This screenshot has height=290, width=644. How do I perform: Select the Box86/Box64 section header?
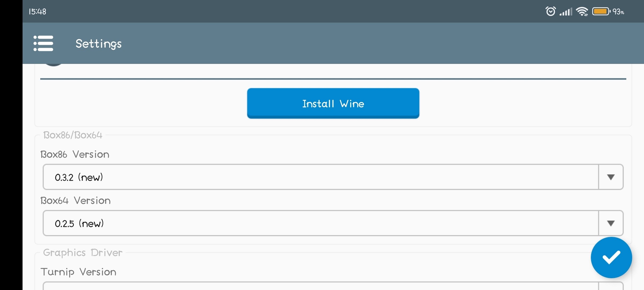pyautogui.click(x=73, y=135)
